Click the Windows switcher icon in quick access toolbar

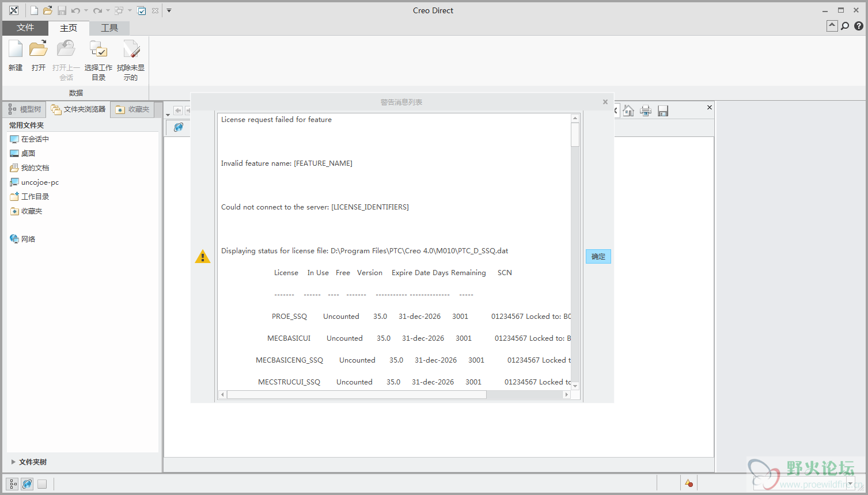pyautogui.click(x=119, y=10)
